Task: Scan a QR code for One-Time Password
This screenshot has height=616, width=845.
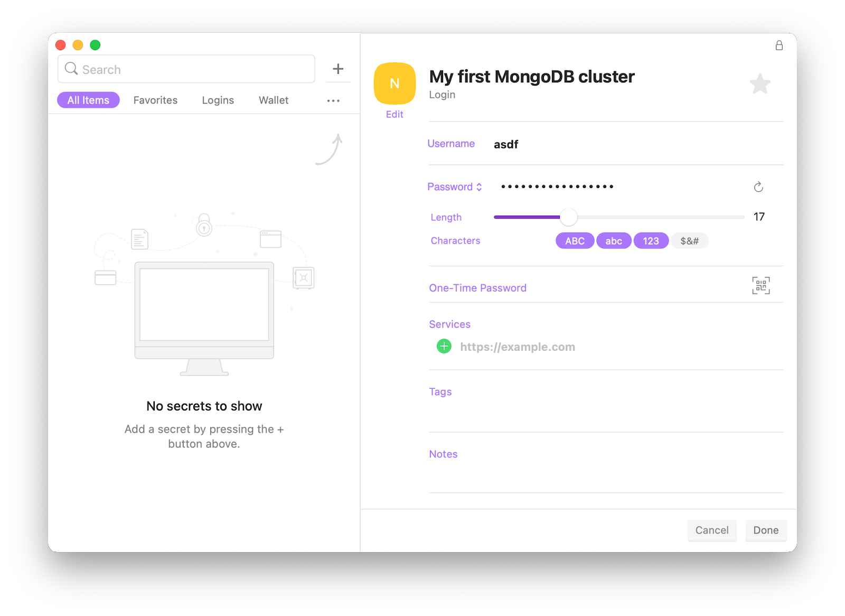Action: (760, 285)
